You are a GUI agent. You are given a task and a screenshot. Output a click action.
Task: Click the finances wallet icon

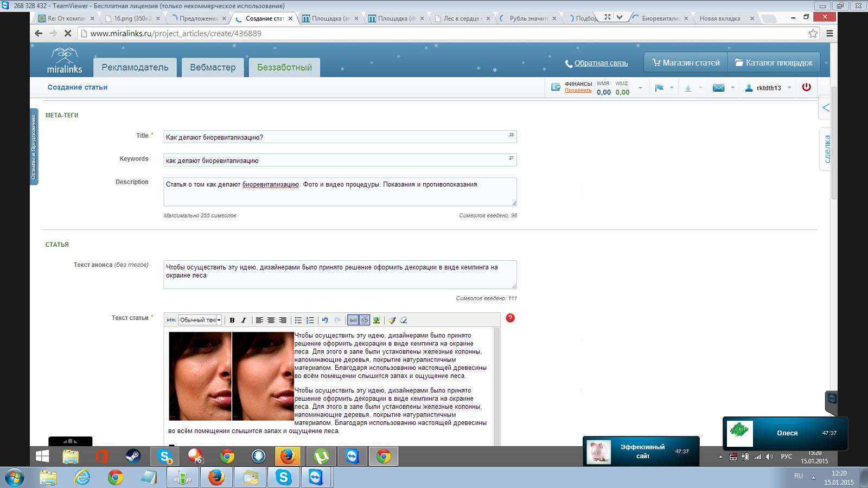[x=556, y=87]
